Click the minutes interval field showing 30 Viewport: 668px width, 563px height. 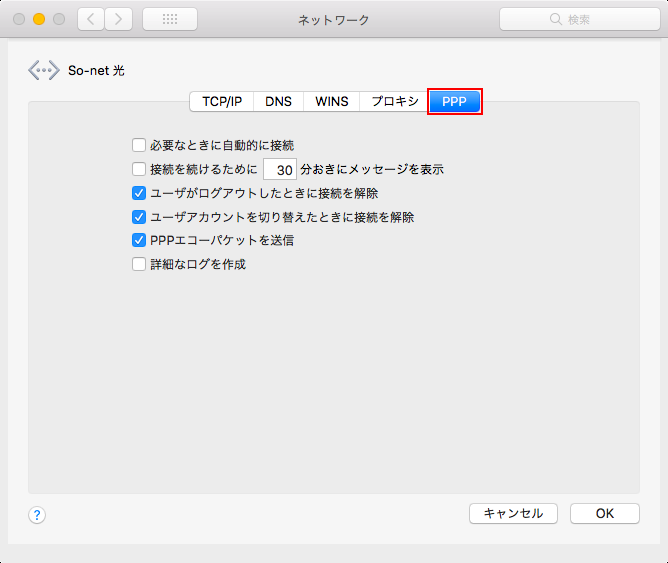tap(280, 170)
